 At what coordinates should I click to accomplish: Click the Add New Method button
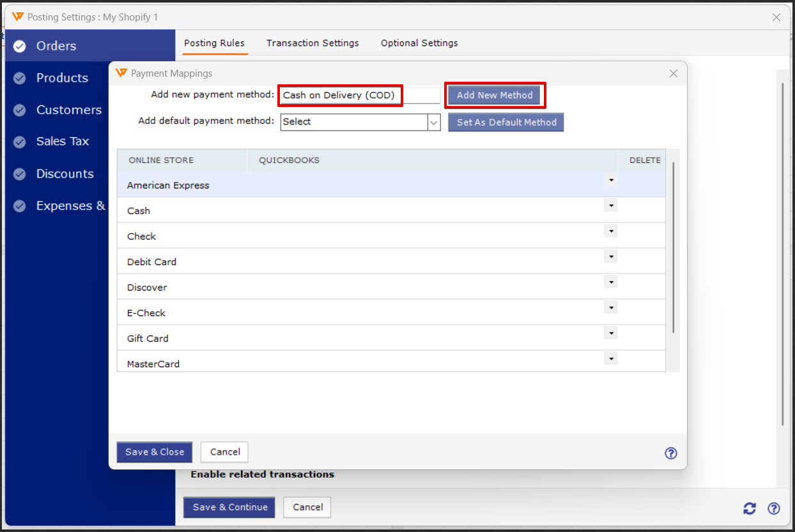click(495, 95)
